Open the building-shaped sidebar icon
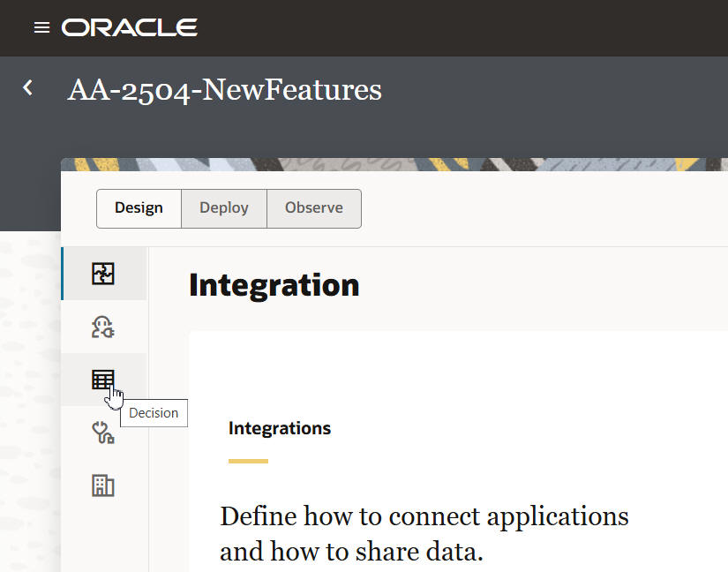 pos(103,485)
